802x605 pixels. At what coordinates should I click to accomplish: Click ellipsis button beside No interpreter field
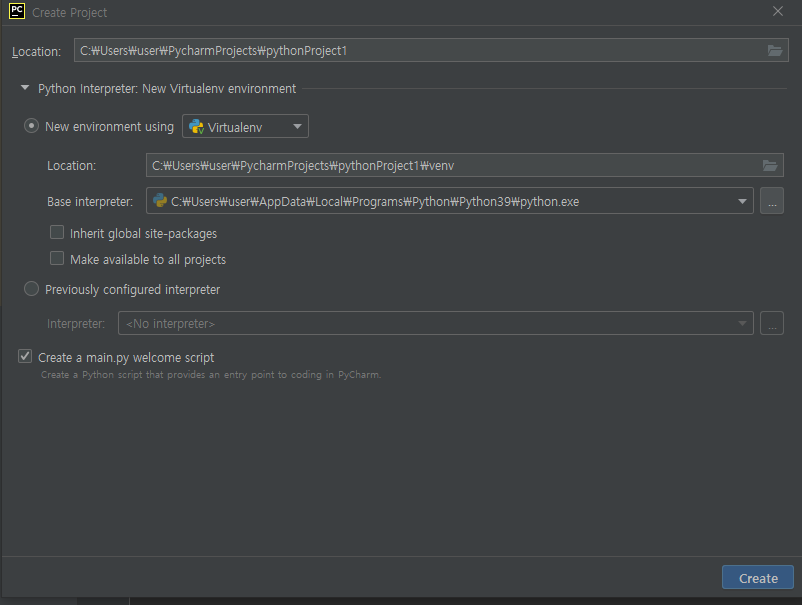point(772,323)
